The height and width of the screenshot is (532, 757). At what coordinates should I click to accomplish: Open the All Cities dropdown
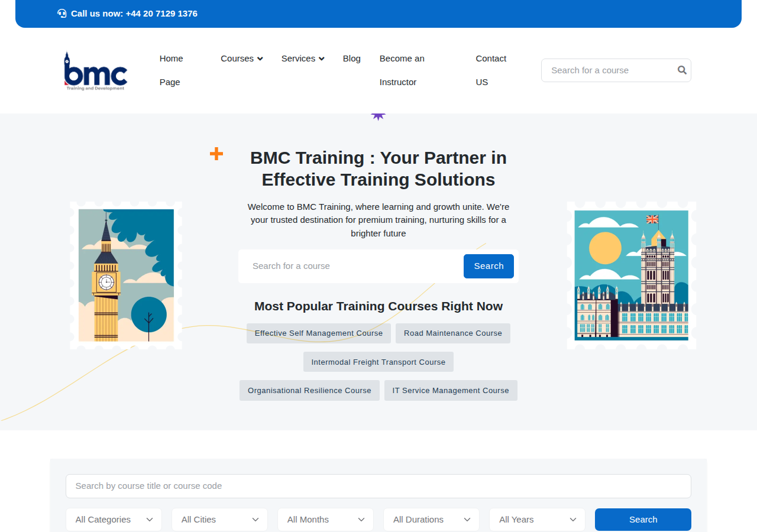[219, 520]
